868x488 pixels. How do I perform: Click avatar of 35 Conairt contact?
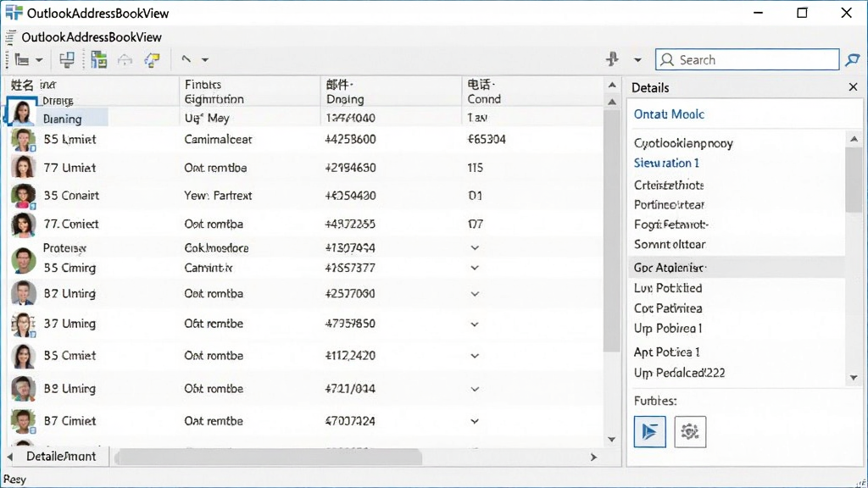point(23,196)
